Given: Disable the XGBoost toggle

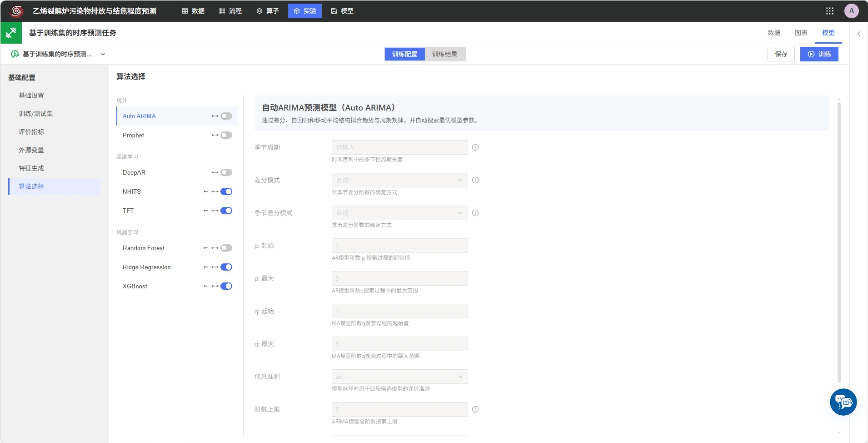Looking at the screenshot, I should pos(226,286).
